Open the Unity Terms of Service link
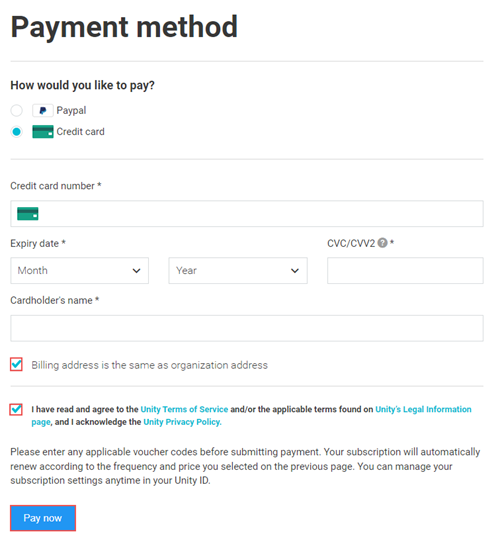The image size is (500, 538). 184,409
